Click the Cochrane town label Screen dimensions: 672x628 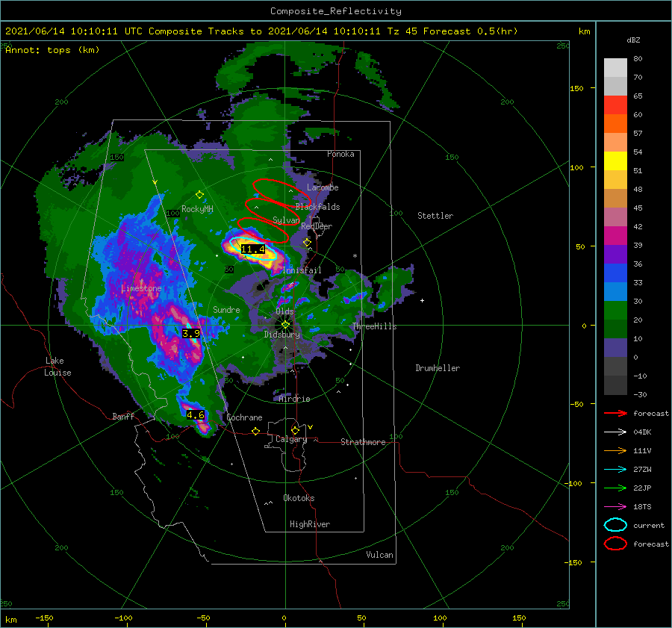(244, 417)
